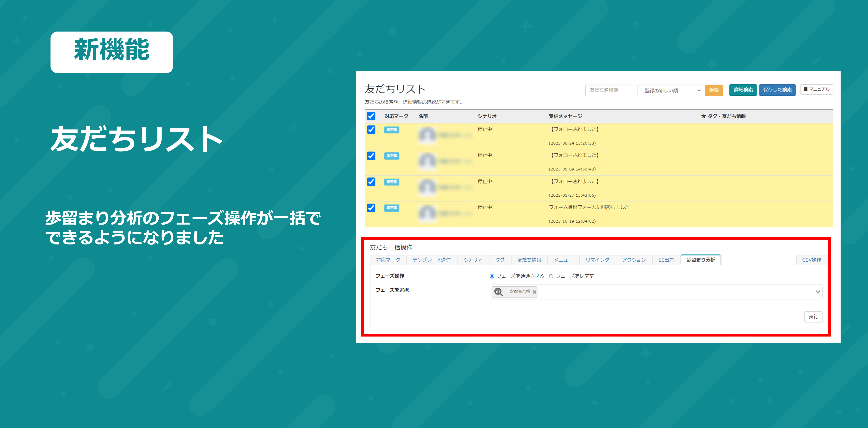Click the 未対応 badge in the 2023-01-27 row
Image resolution: width=868 pixels, height=428 pixels.
pos(392,182)
